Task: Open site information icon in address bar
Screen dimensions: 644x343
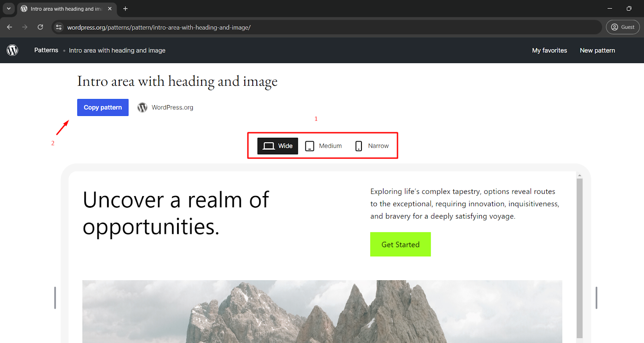Action: pyautogui.click(x=59, y=27)
